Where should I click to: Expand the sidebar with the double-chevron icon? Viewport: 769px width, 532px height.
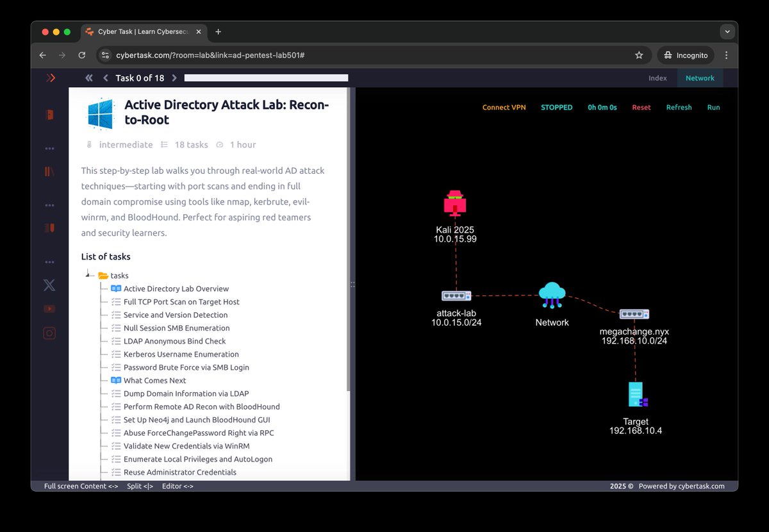[51, 78]
